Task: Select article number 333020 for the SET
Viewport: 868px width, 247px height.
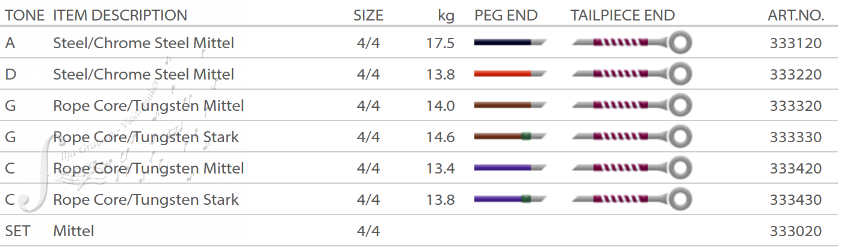Action: pyautogui.click(x=796, y=231)
